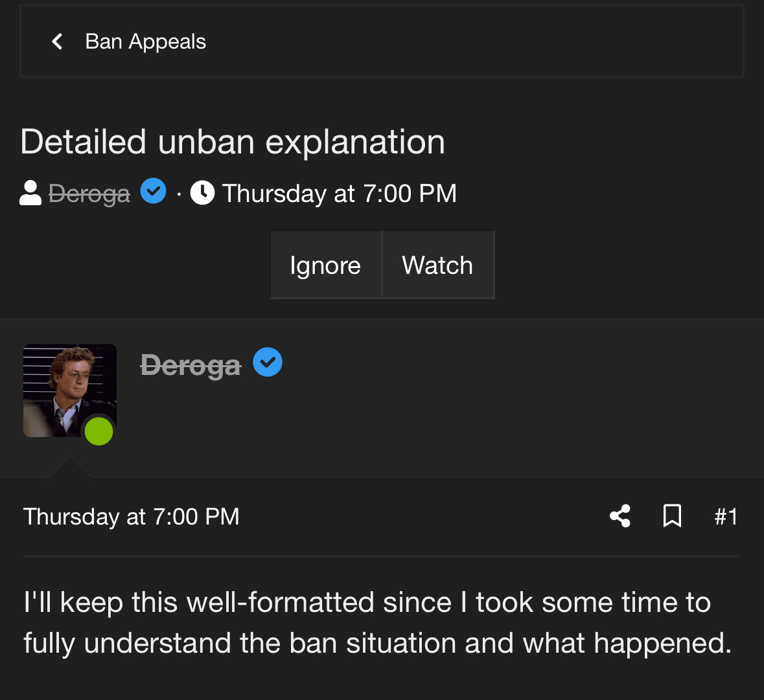Open the Ban Appeals breadcrumb link
Viewport: 764px width, 700px height.
point(145,41)
